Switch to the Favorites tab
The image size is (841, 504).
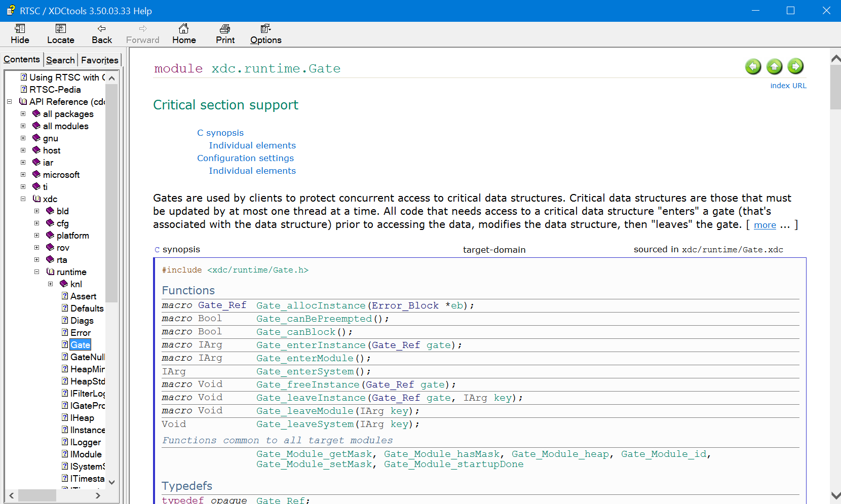pos(99,60)
